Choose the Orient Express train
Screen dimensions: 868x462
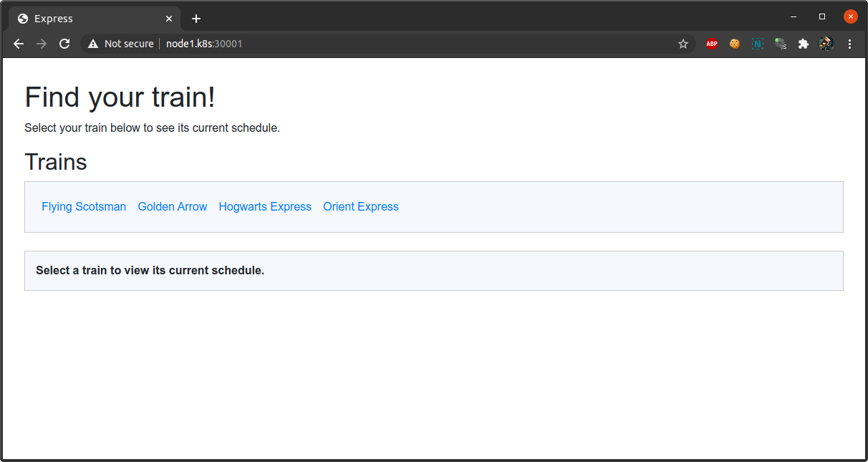361,206
